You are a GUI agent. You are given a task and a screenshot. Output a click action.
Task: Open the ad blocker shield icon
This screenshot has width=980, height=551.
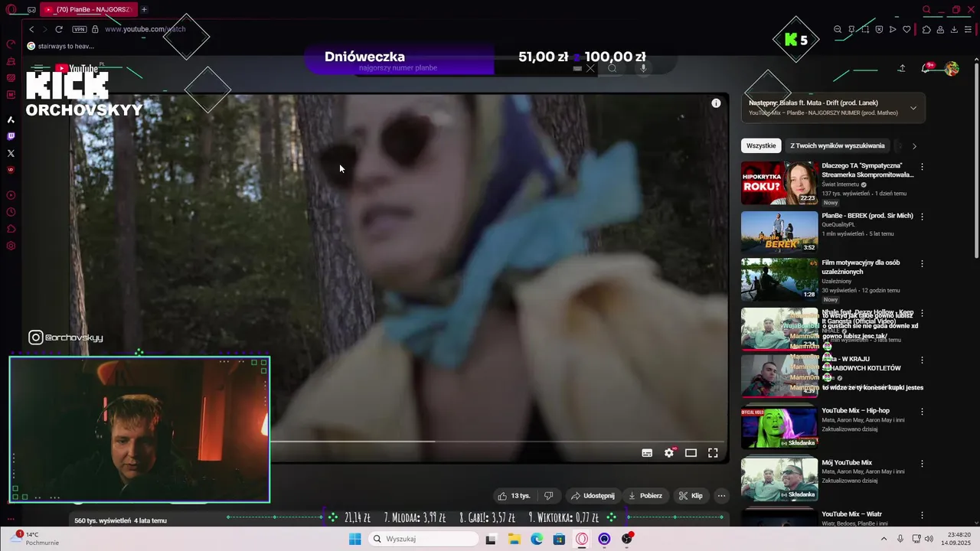pos(879,29)
